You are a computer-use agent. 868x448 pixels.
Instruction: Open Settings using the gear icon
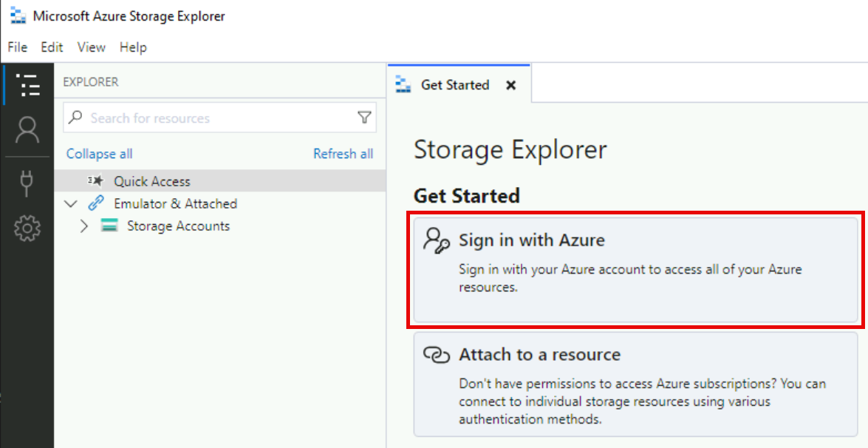pyautogui.click(x=28, y=228)
